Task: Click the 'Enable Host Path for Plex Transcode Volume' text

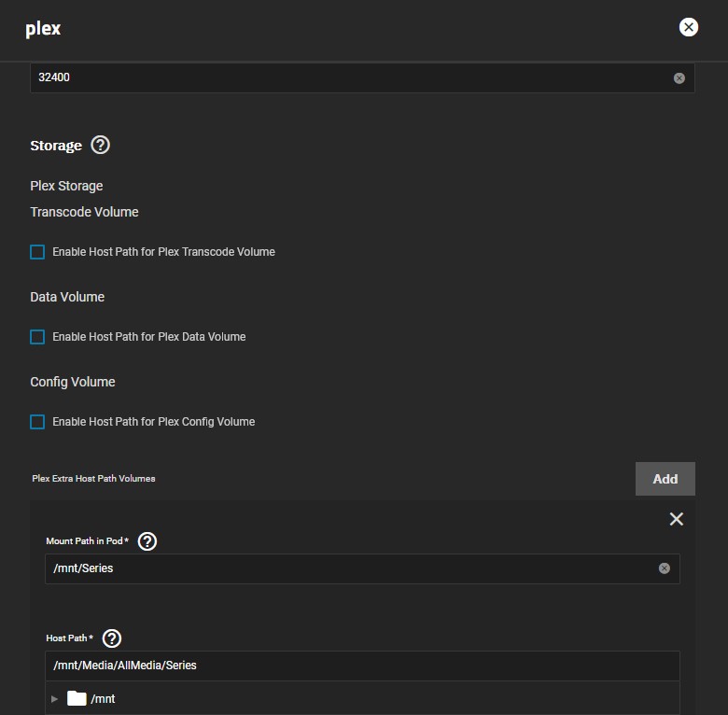Action: (x=163, y=252)
